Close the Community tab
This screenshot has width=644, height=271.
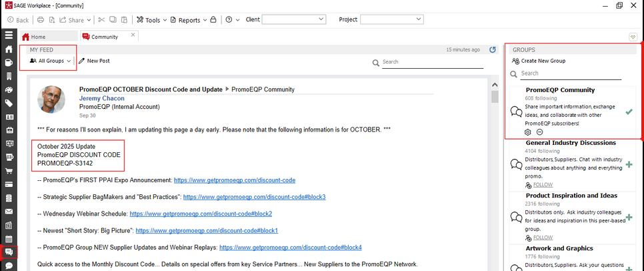[x=133, y=35]
